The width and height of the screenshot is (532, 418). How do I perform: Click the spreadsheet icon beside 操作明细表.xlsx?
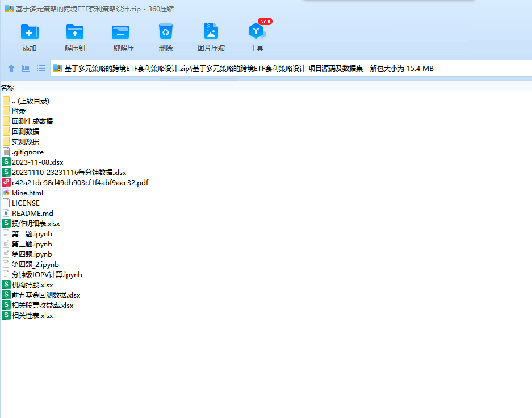pos(6,223)
